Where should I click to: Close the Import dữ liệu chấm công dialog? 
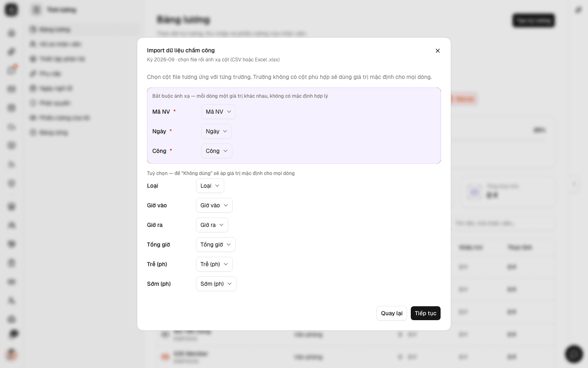click(x=438, y=51)
